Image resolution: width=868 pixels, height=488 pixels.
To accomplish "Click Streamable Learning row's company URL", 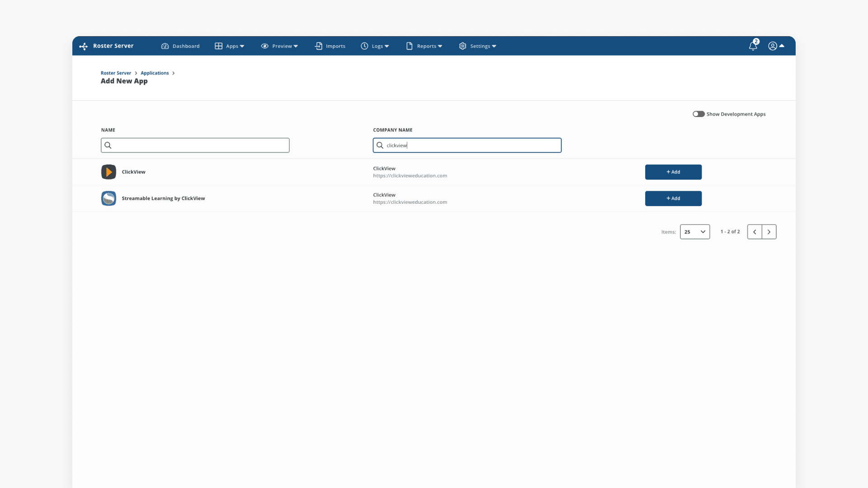I will [410, 202].
